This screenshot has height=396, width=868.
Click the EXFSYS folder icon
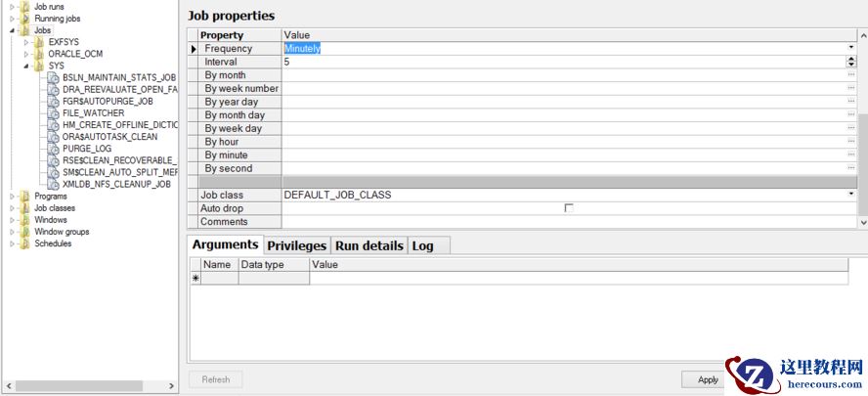[39, 42]
